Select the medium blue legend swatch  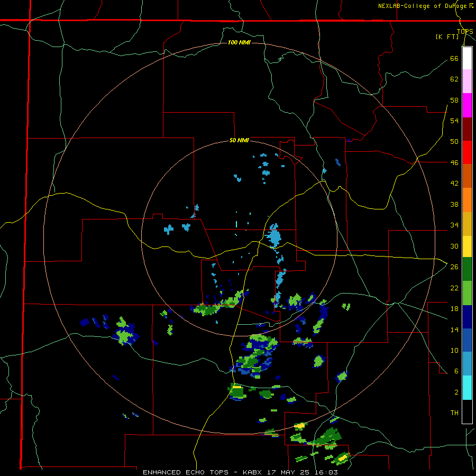click(467, 340)
